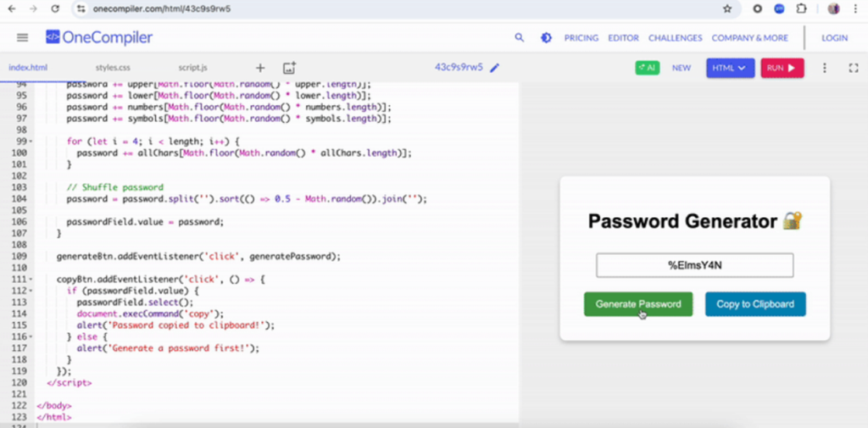Switch to the styles.css tab
Screen dimensions: 868x428
[x=113, y=68]
